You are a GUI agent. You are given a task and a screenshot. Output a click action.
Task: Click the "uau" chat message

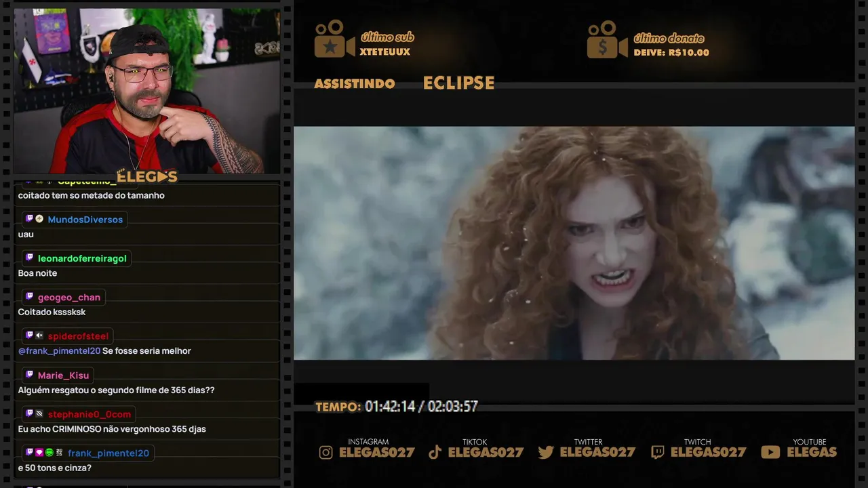point(26,235)
